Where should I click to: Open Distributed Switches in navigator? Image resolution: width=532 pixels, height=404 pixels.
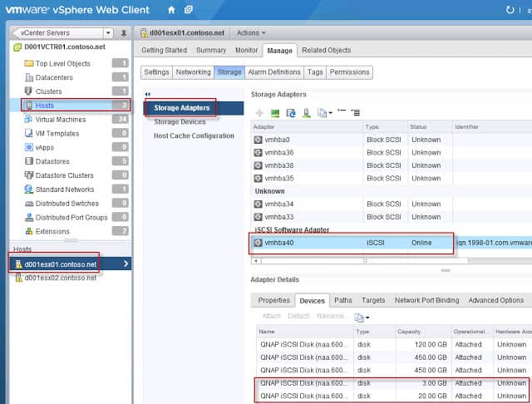point(66,203)
